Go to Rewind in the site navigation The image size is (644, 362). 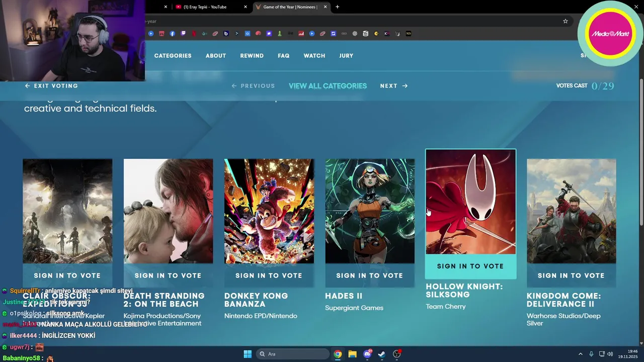click(x=252, y=56)
